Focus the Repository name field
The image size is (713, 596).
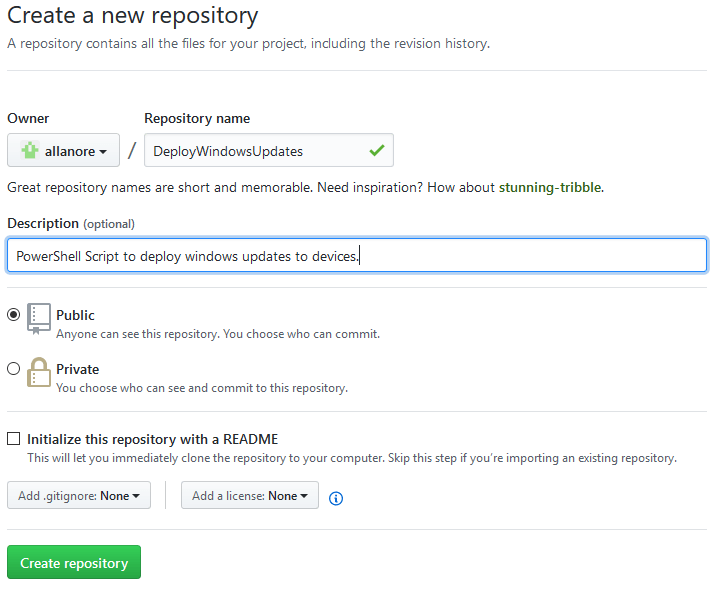coord(269,150)
